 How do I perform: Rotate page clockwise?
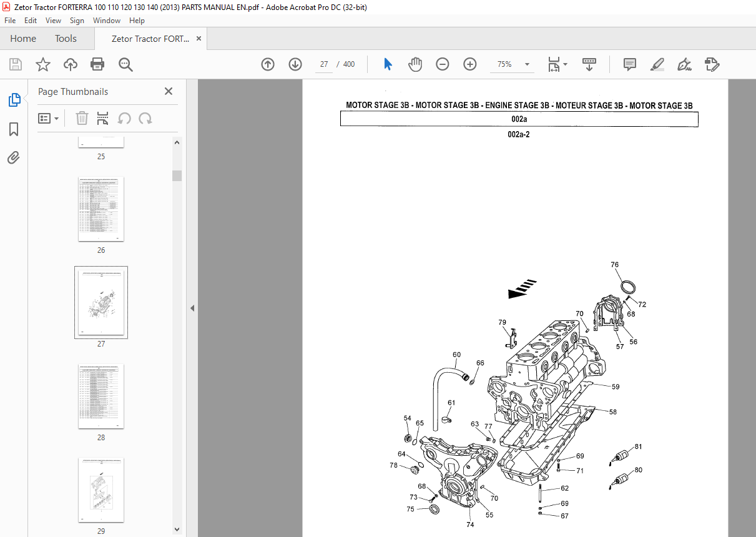(145, 118)
